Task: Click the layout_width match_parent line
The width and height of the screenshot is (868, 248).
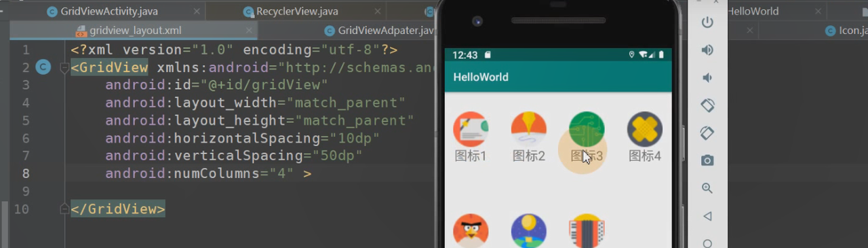Action: (255, 103)
